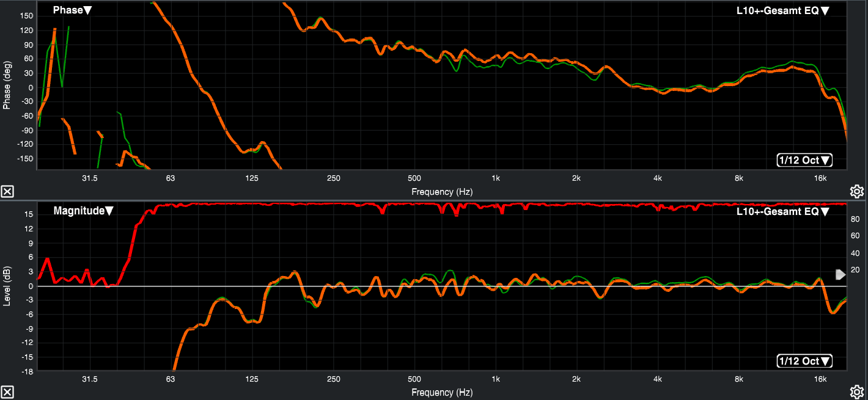868x400 pixels.
Task: Expand L10+-Gesamt EQ selector in phase plot
Action: 782,10
